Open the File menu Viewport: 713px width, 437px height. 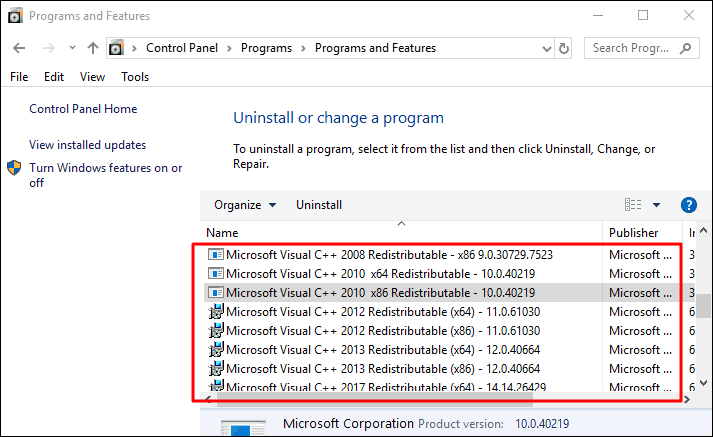pos(19,77)
